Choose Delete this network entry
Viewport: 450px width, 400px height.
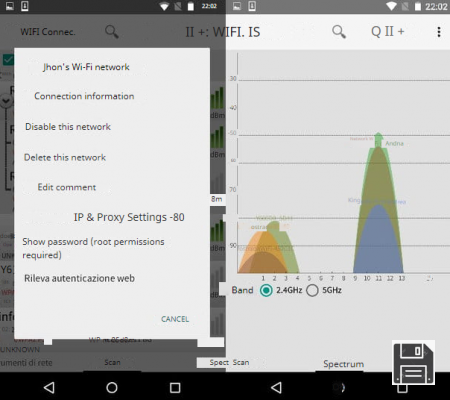click(x=65, y=157)
